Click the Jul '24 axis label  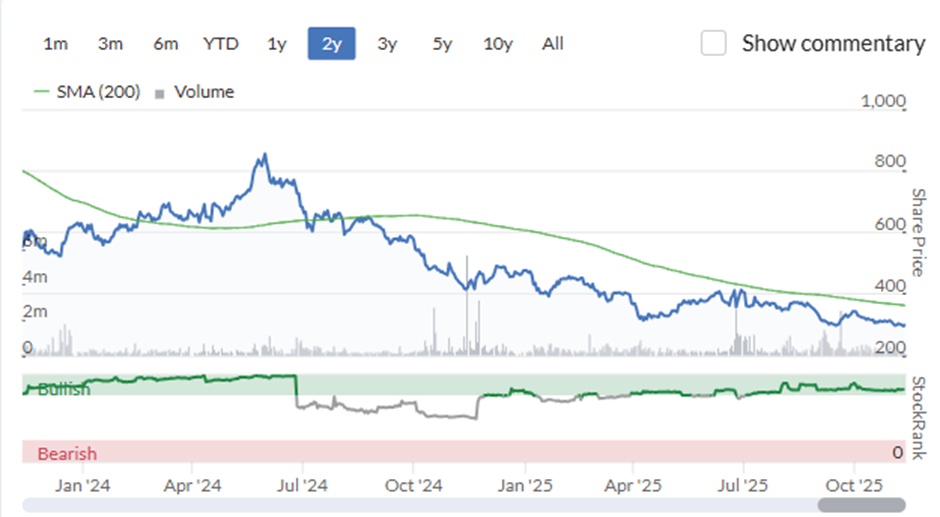click(302, 485)
